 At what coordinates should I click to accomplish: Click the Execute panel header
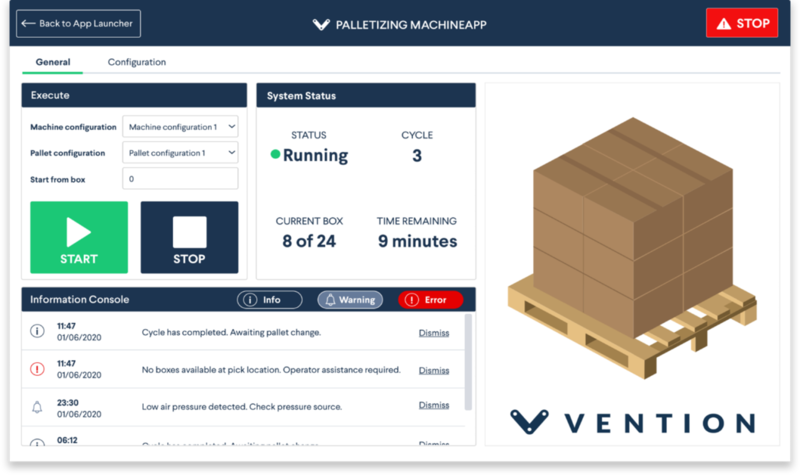pos(134,95)
